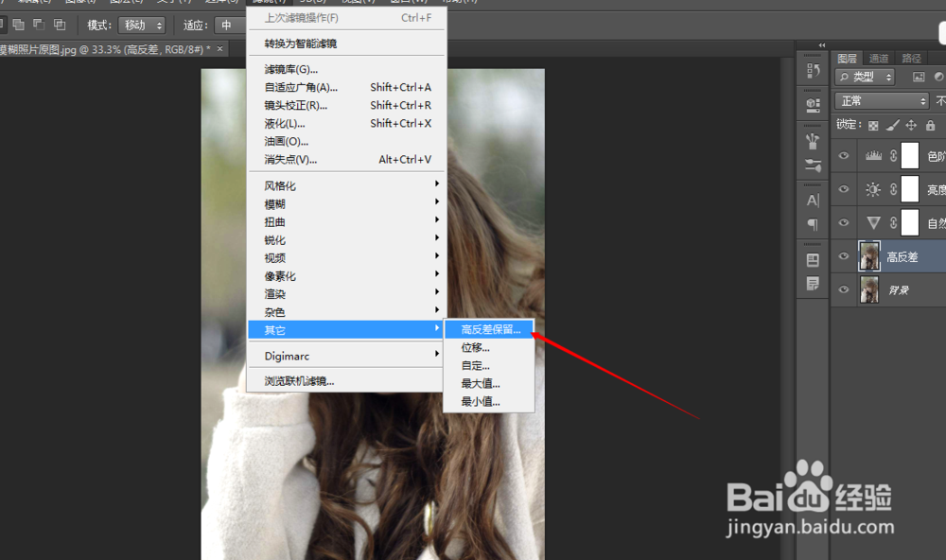This screenshot has width=946, height=560.
Task: Hide the 亮度 adjustment layer
Action: [844, 189]
